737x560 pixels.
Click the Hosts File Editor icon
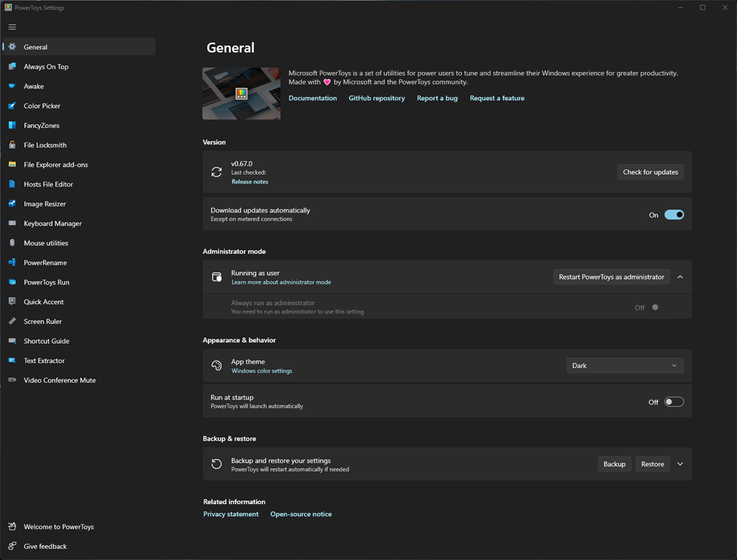click(12, 184)
